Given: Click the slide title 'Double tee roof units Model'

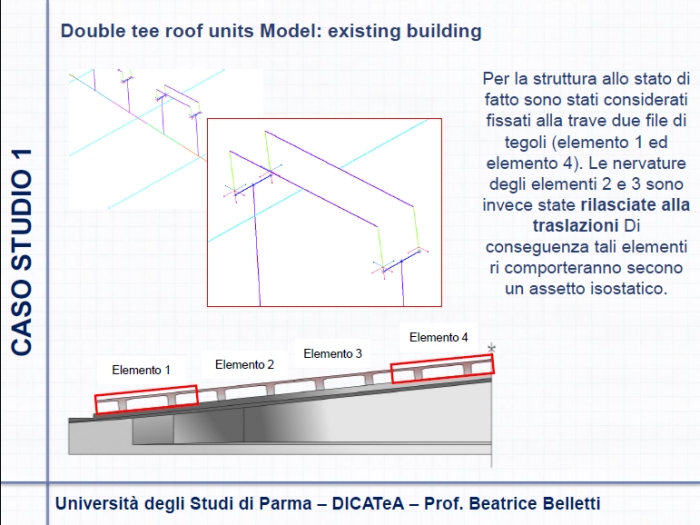Looking at the screenshot, I should click(271, 31).
